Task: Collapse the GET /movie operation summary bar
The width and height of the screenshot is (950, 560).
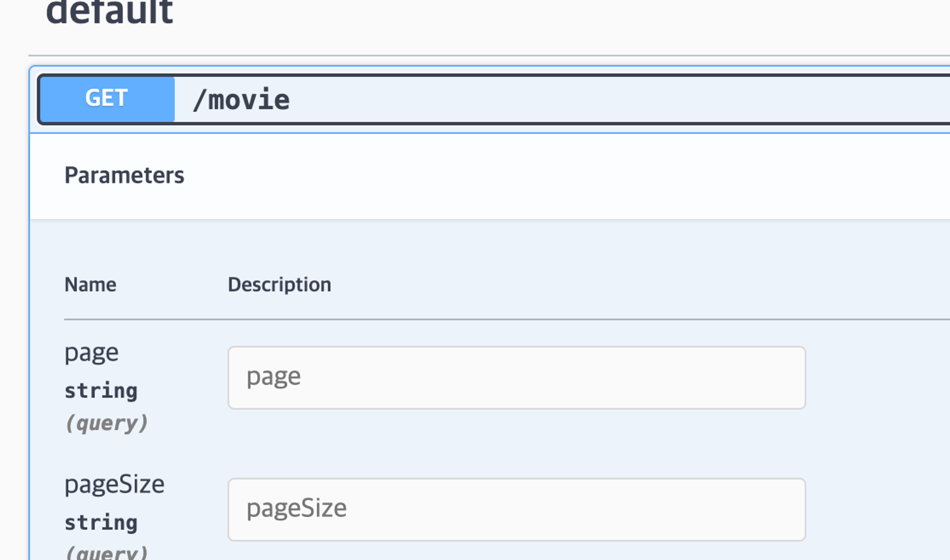Action: point(570,100)
